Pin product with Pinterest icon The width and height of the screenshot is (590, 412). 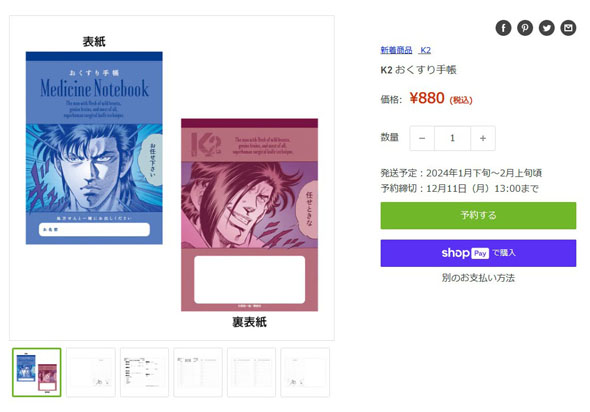(x=525, y=28)
